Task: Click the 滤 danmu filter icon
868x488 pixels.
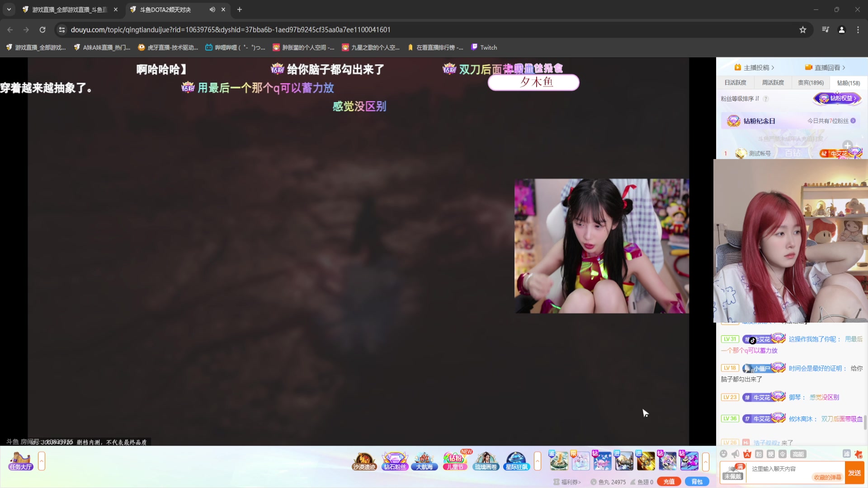Action: (x=846, y=454)
